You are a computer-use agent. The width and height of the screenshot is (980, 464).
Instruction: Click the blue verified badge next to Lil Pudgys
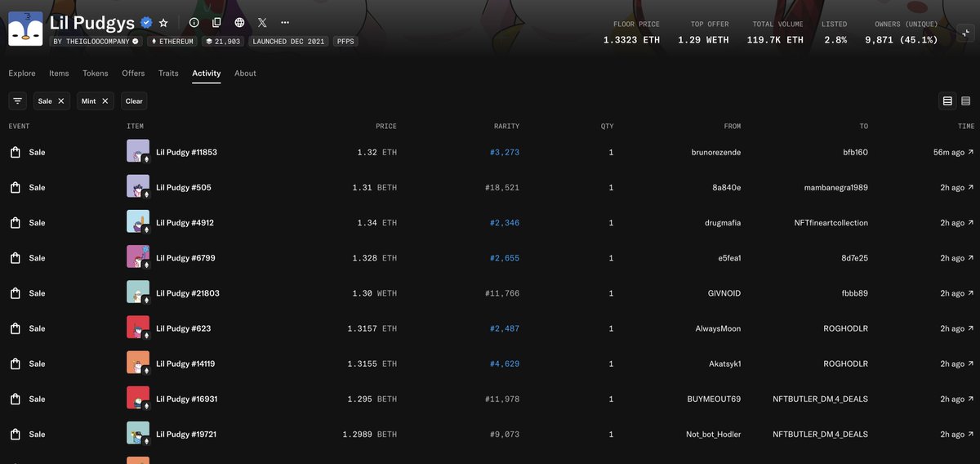pos(146,23)
